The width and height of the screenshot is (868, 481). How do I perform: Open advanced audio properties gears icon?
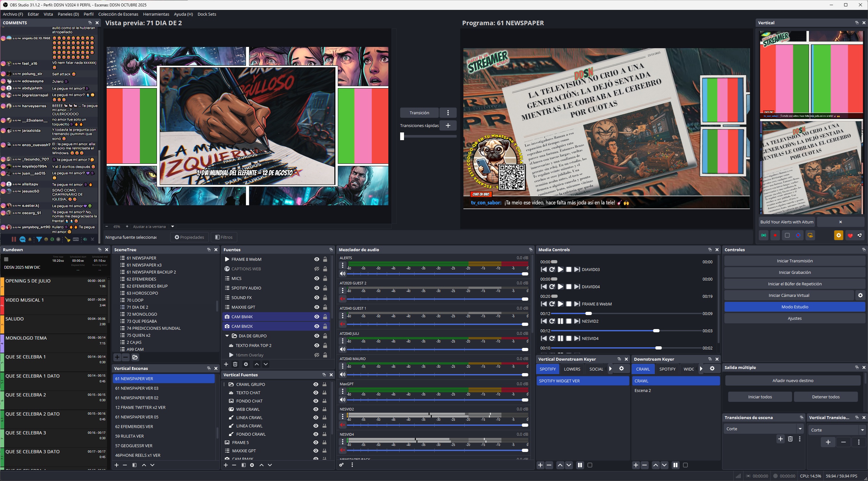[x=342, y=465]
